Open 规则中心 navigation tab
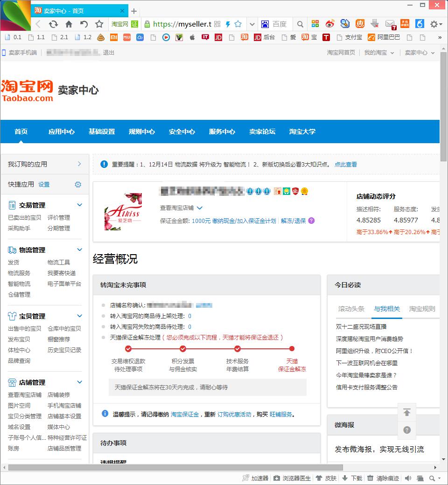Screen dimensions: 448x485 coord(141,132)
